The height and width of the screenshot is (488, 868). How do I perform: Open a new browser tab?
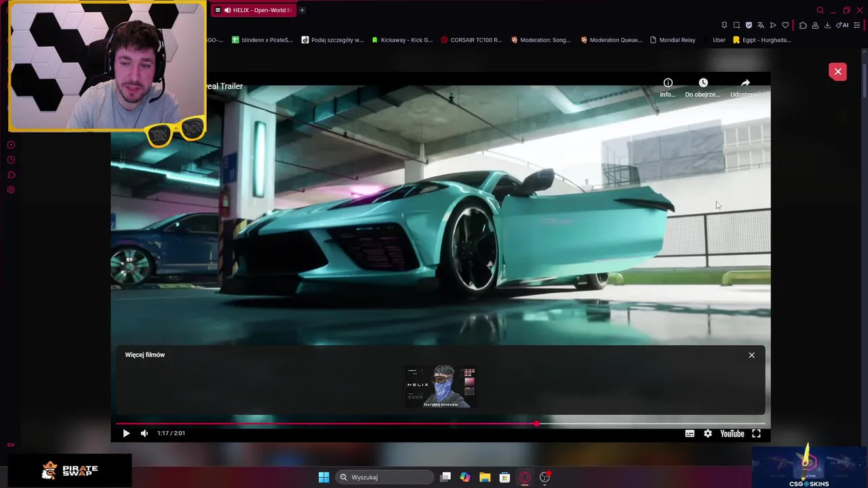[x=302, y=10]
